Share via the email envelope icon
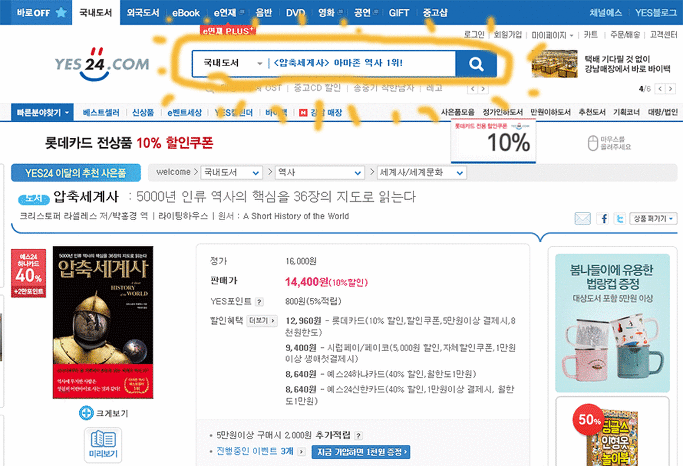Screen dimensions: 683x466 [582, 218]
